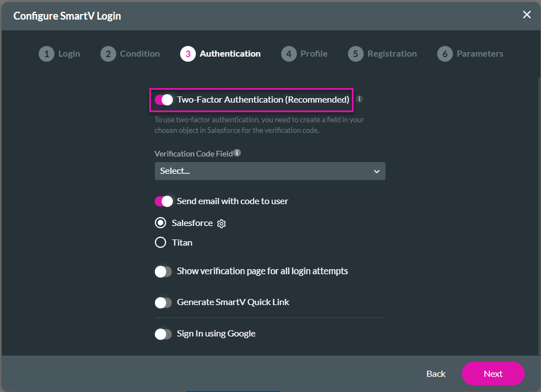Click the step 1 Login circle icon
Screen dimensions: 541x392
47,53
